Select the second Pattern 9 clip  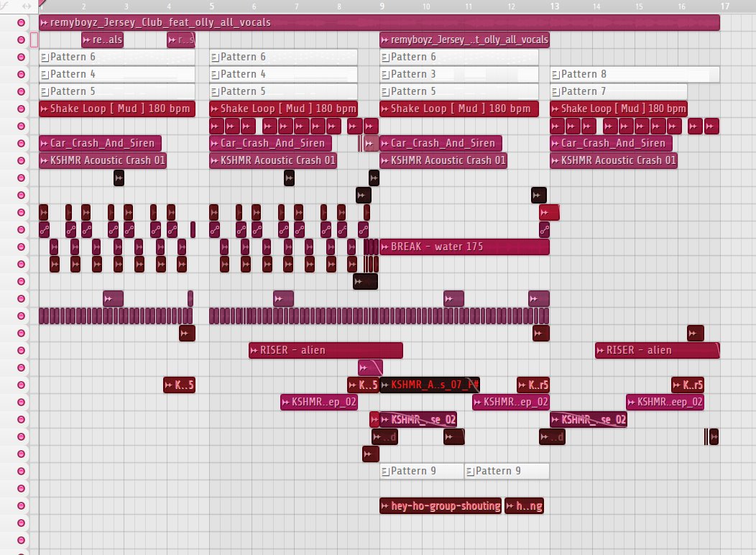pyautogui.click(x=507, y=472)
